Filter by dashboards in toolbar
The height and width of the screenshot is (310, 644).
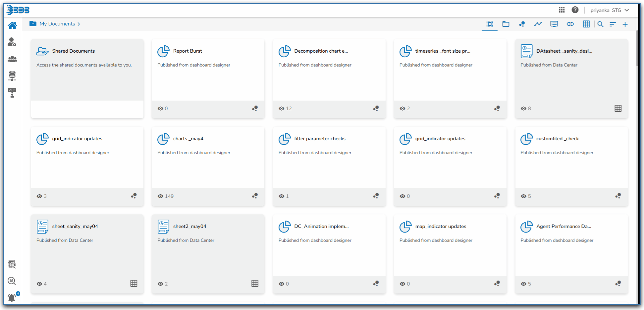click(x=522, y=24)
